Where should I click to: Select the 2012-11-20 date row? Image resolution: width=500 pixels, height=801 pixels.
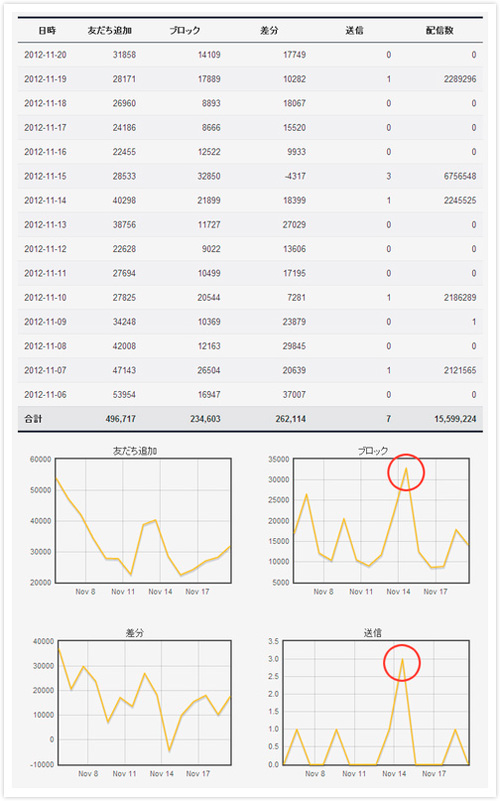click(x=250, y=55)
